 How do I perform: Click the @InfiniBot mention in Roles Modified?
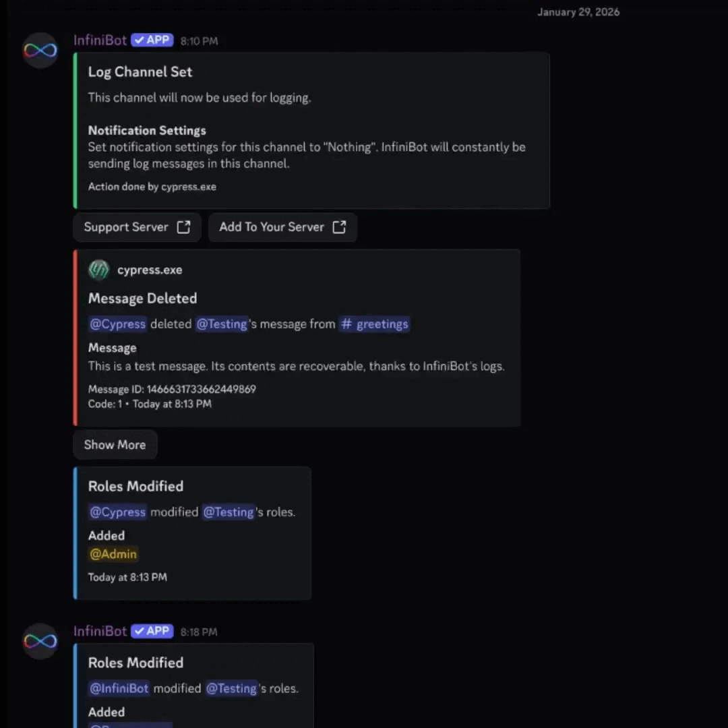click(119, 688)
